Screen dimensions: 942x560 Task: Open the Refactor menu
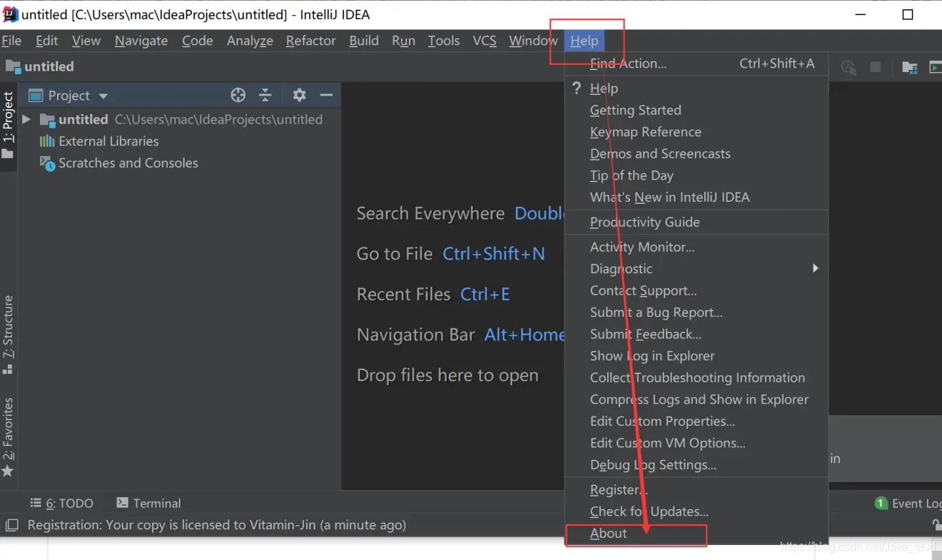[x=311, y=41]
